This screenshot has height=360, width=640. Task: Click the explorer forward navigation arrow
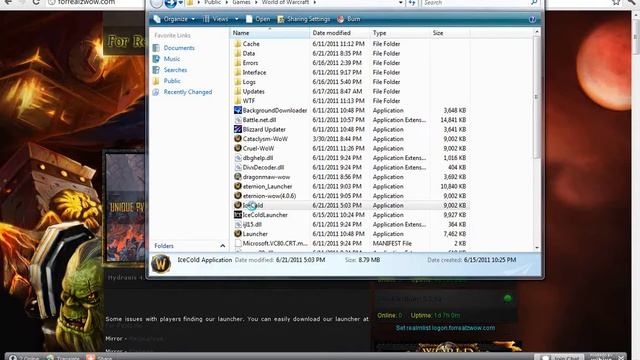[x=171, y=3]
